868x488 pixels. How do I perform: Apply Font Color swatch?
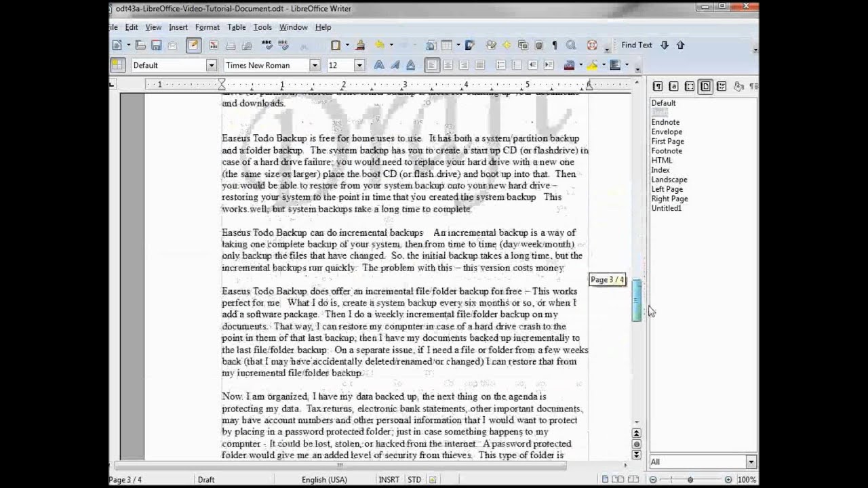[x=569, y=65]
